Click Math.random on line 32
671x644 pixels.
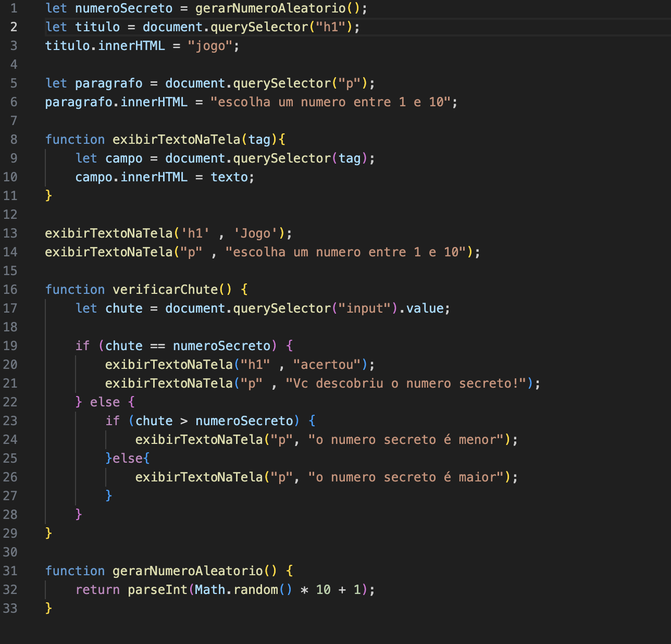coord(237,590)
